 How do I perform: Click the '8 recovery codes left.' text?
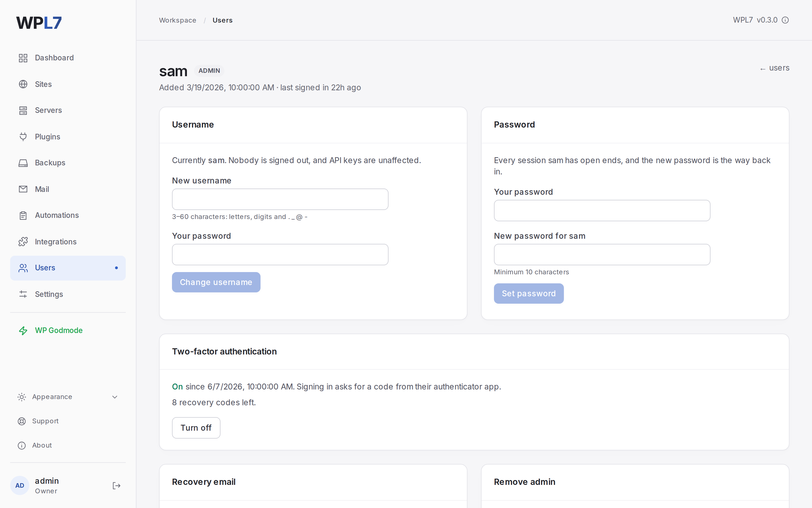pyautogui.click(x=214, y=402)
